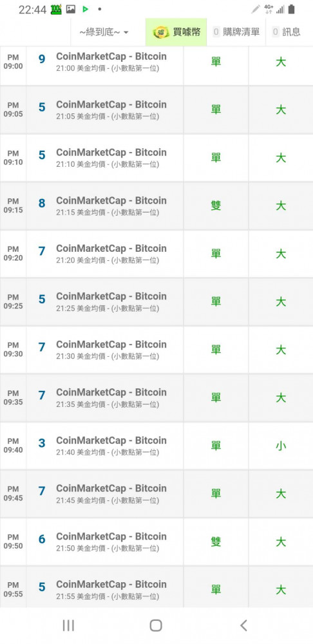
Task: Select the 買嘛幣 button
Action: (x=176, y=32)
